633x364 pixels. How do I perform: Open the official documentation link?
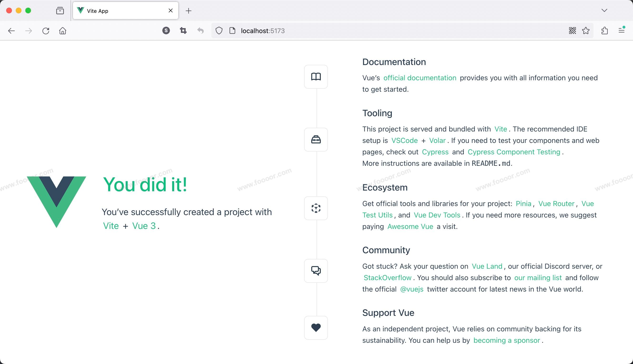(420, 78)
